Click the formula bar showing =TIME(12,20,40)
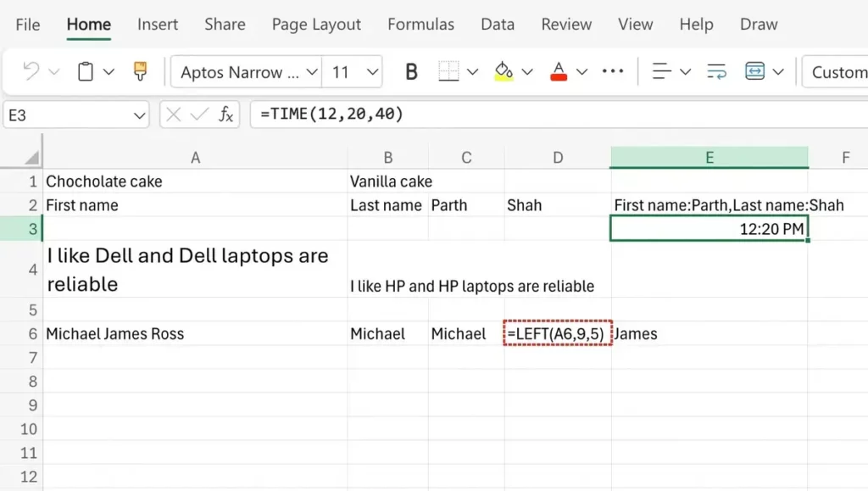The width and height of the screenshot is (868, 491). coord(559,114)
